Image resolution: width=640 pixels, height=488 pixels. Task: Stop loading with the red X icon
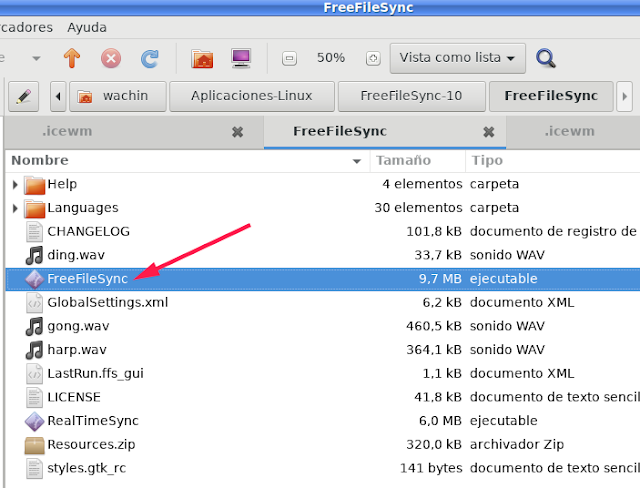click(111, 58)
